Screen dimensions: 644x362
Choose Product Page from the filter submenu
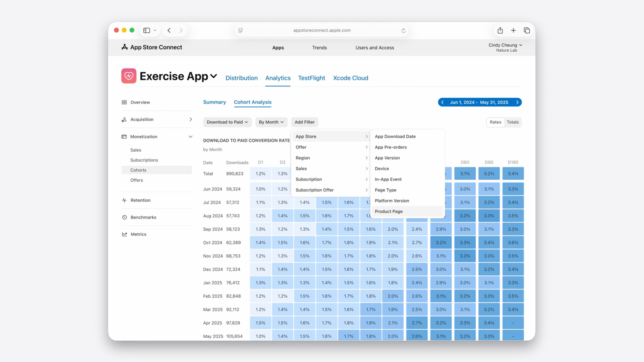[389, 211]
